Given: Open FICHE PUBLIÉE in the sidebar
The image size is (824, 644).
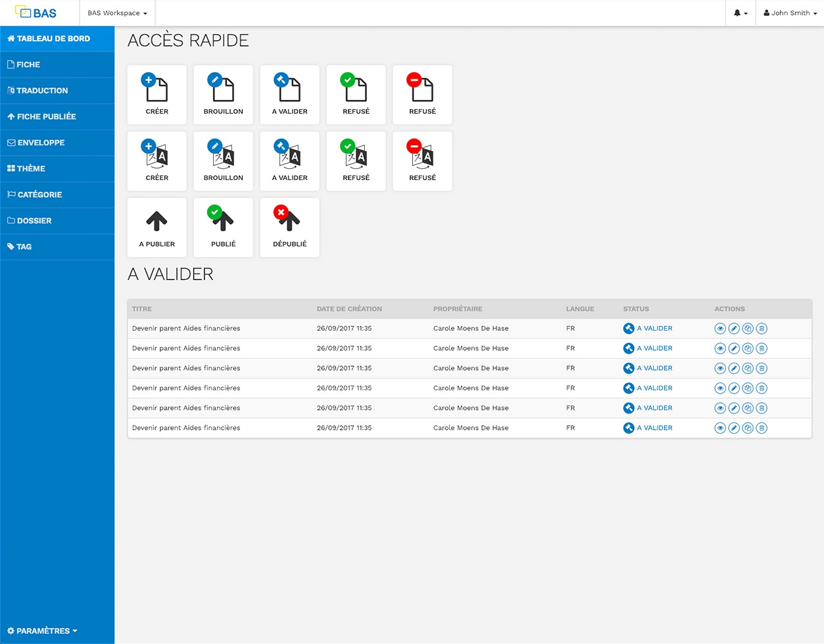Looking at the screenshot, I should click(x=57, y=116).
